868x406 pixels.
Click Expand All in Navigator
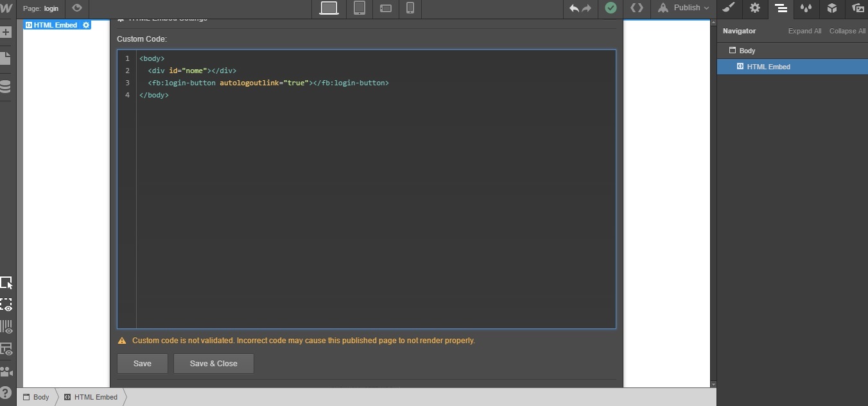point(804,31)
